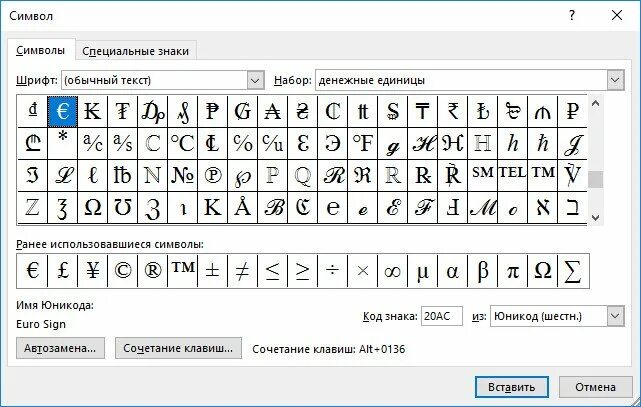Click the Код знака input field
The image size is (641, 407).
click(x=442, y=316)
